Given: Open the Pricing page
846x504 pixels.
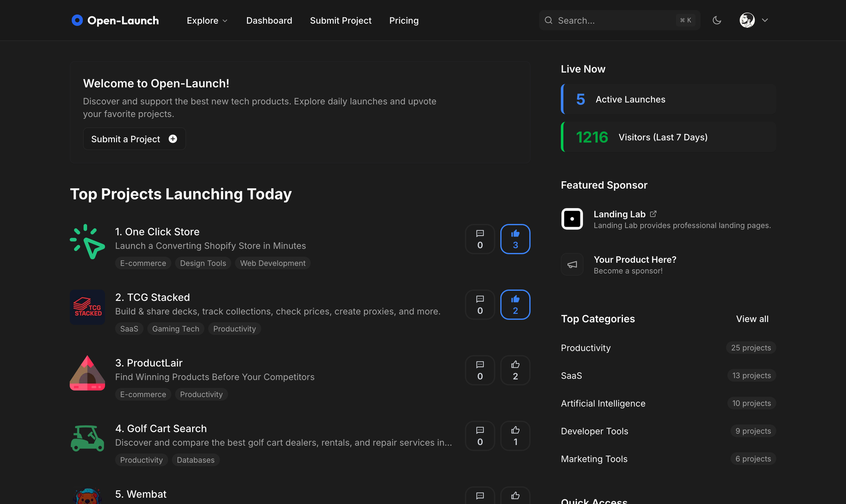Looking at the screenshot, I should (403, 21).
